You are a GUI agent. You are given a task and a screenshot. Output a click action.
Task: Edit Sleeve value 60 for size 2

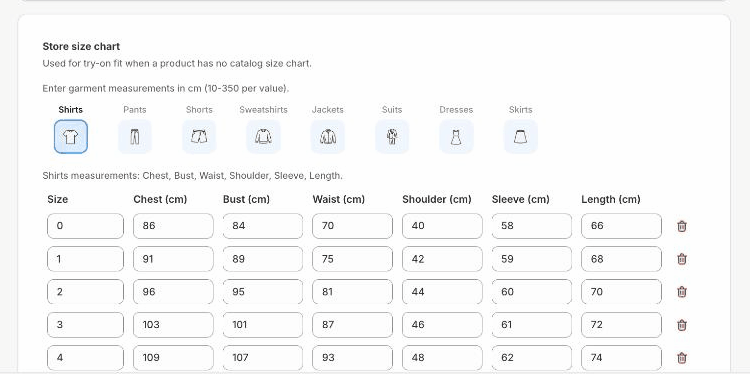tap(531, 292)
